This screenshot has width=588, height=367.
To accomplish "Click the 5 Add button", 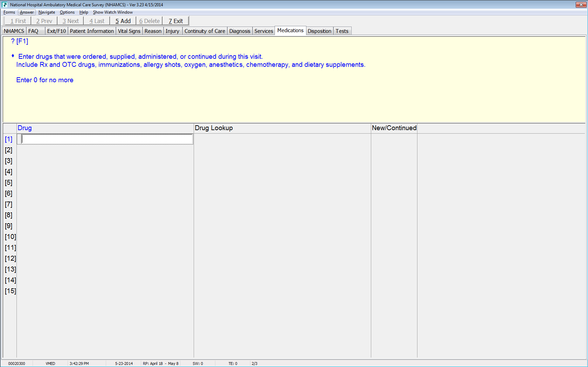I will coord(123,21).
